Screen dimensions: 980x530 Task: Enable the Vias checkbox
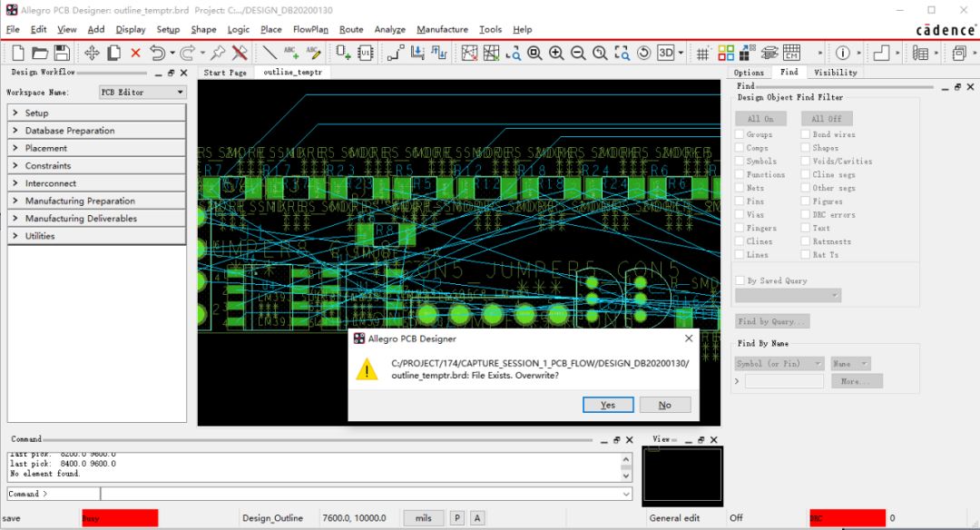point(740,214)
